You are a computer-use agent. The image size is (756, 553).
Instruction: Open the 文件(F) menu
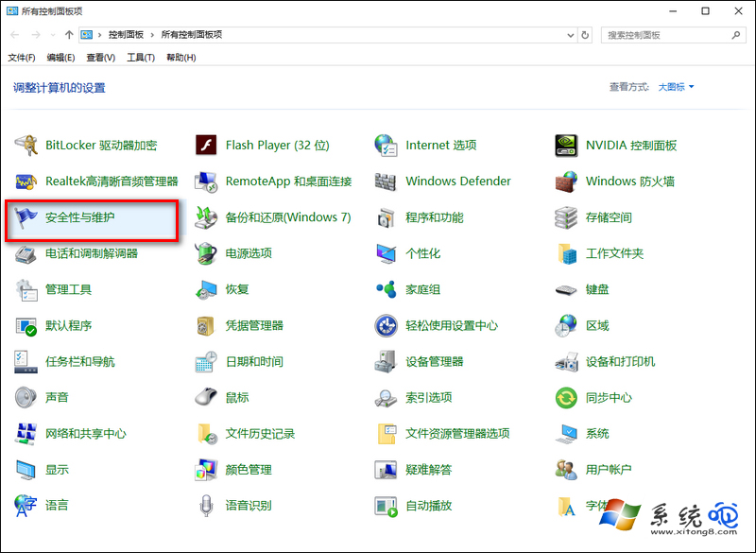coord(21,58)
